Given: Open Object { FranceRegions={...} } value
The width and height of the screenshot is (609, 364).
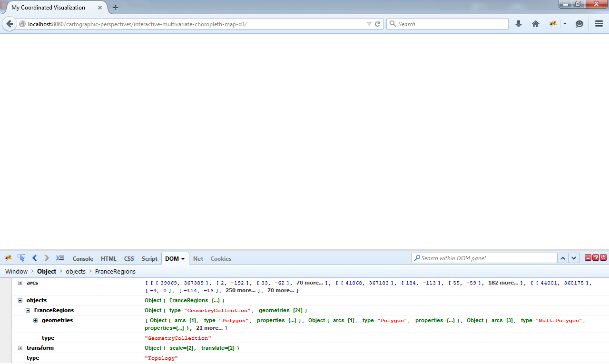Looking at the screenshot, I should [185, 300].
